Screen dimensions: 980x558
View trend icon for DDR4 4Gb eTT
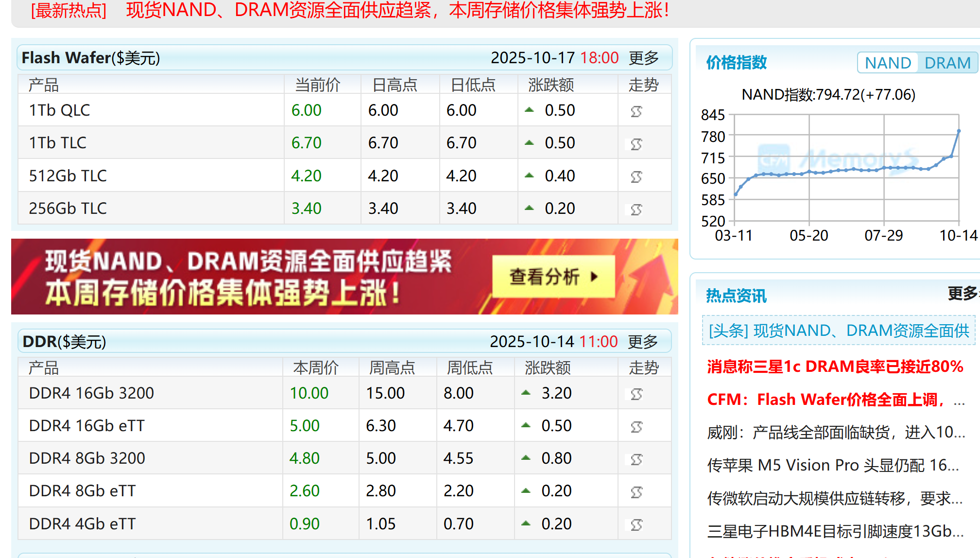click(x=636, y=524)
